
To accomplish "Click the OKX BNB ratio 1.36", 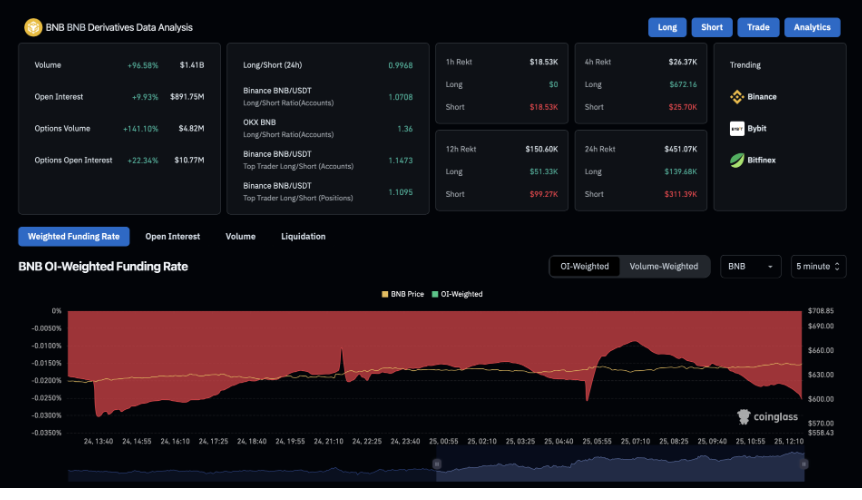I will click(x=405, y=129).
